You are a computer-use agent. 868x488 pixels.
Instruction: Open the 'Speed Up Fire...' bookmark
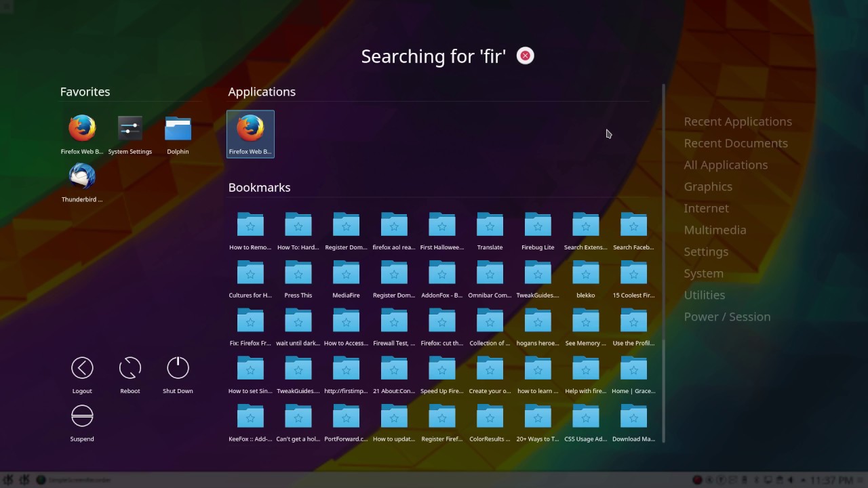[x=442, y=375]
